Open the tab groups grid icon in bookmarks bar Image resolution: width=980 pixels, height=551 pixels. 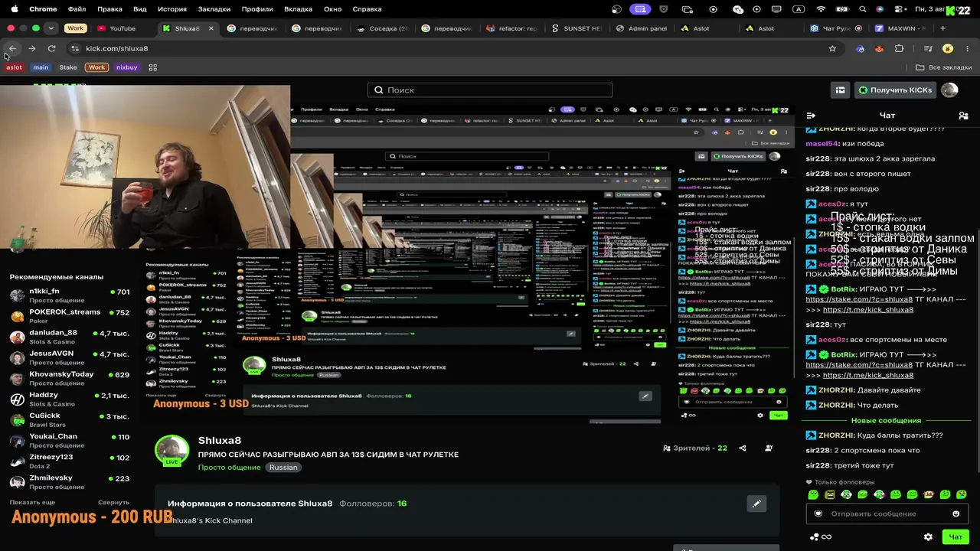(152, 67)
